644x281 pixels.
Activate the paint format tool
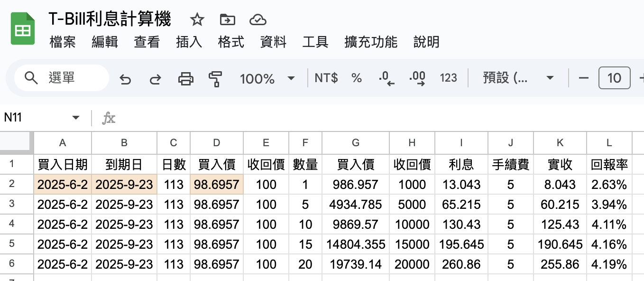[x=216, y=79]
